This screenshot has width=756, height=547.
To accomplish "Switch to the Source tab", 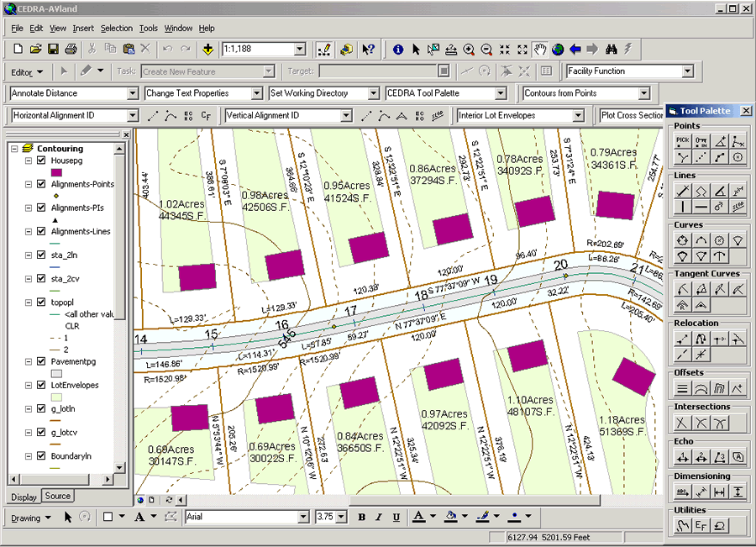I will (x=58, y=497).
